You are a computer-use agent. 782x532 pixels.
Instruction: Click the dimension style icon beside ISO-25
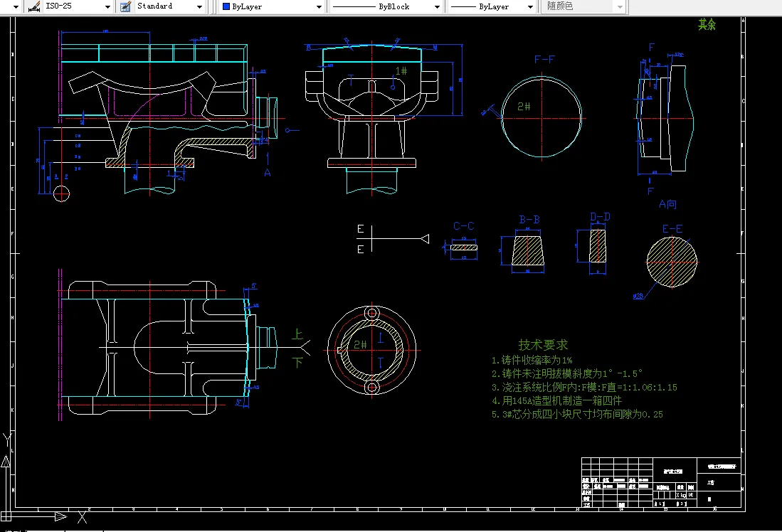34,6
